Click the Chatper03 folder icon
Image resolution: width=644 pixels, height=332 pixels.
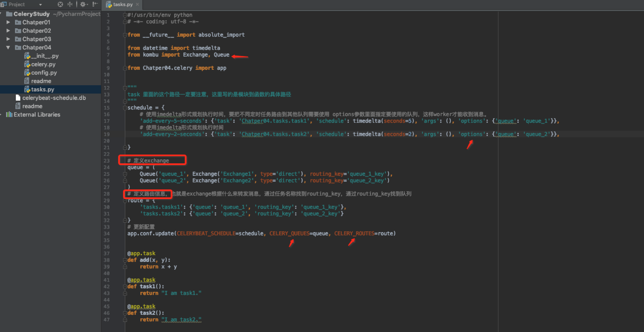point(18,39)
